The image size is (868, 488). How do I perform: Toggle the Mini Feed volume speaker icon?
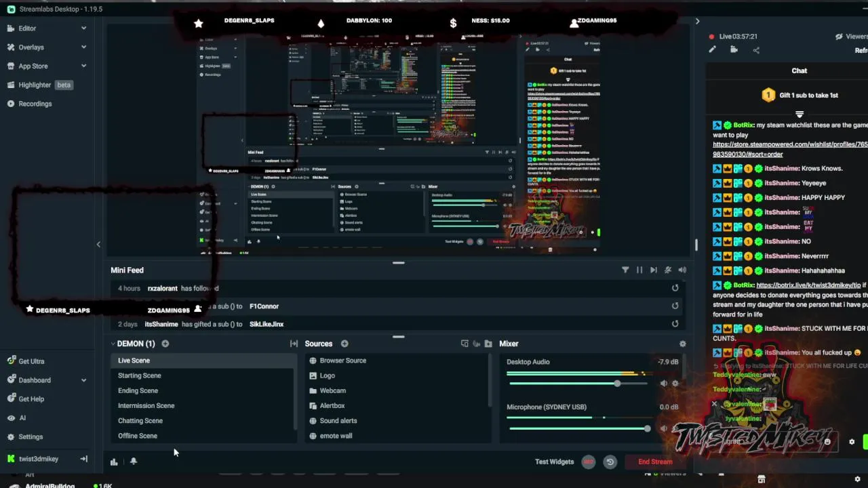pos(682,270)
